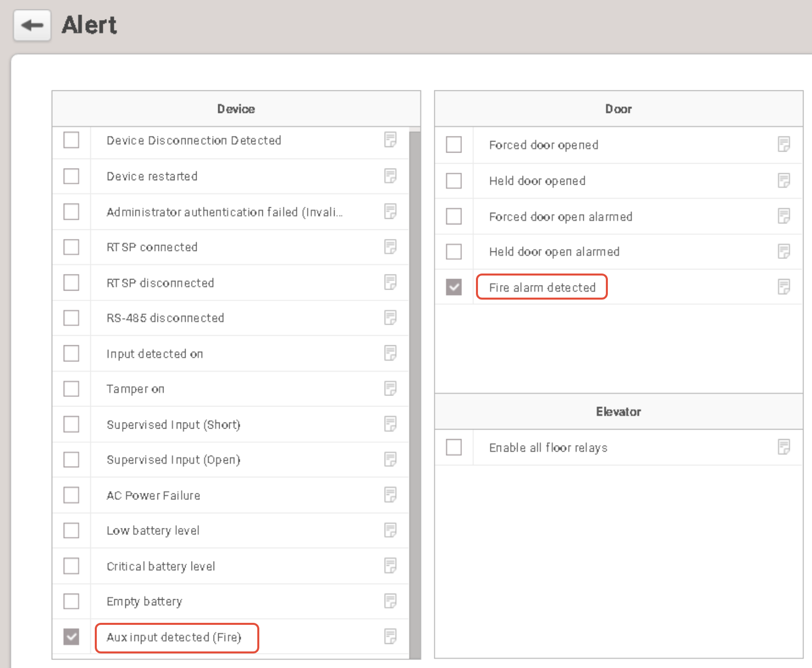Select the 'Enable all floor relays' label
Image resolution: width=812 pixels, height=668 pixels.
pyautogui.click(x=548, y=448)
